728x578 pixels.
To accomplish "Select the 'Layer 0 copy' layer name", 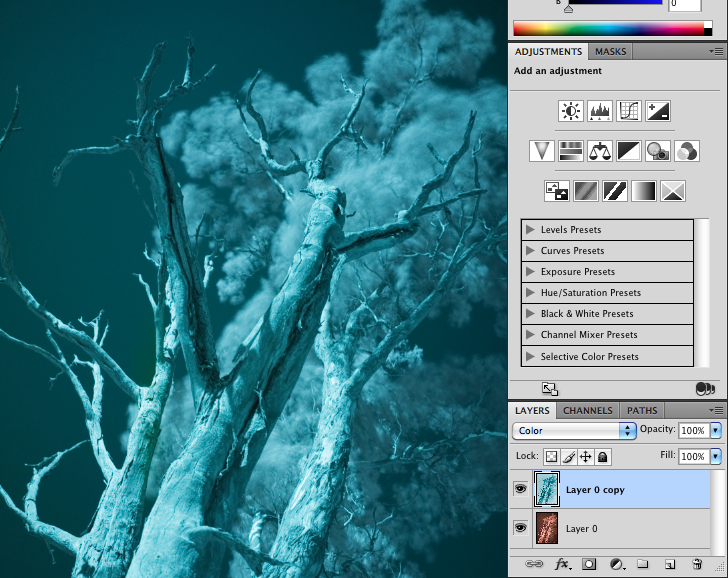I will click(x=595, y=490).
